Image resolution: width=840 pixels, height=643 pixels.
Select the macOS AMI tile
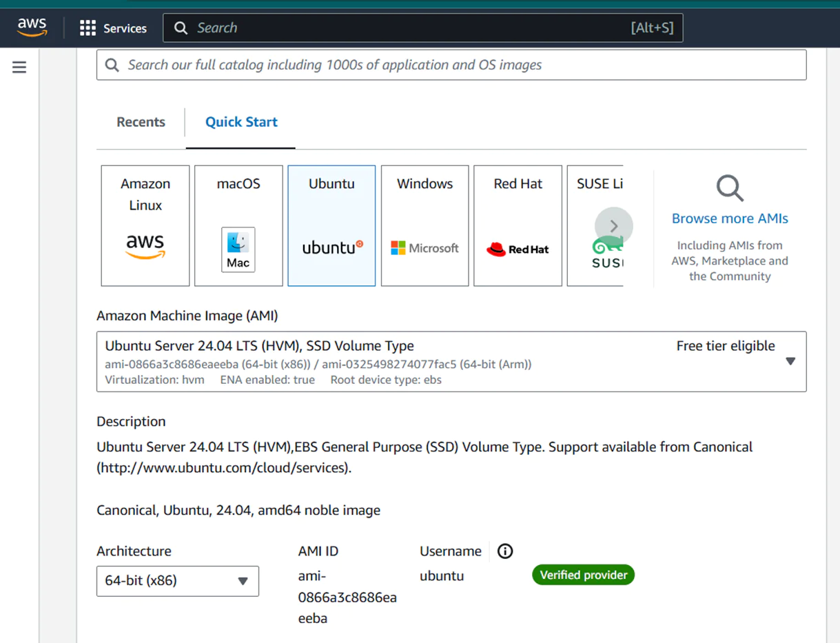click(x=238, y=225)
